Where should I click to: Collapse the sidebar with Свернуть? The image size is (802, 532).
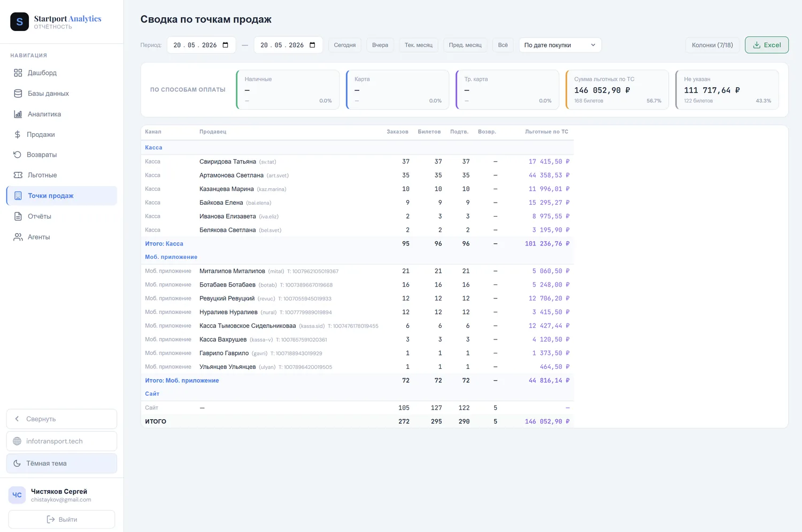pos(61,419)
